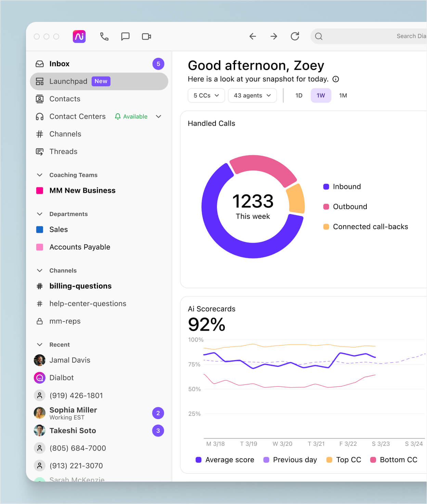The image size is (427, 504).
Task: Open the chat with Takeshi Soto
Action: (x=73, y=430)
